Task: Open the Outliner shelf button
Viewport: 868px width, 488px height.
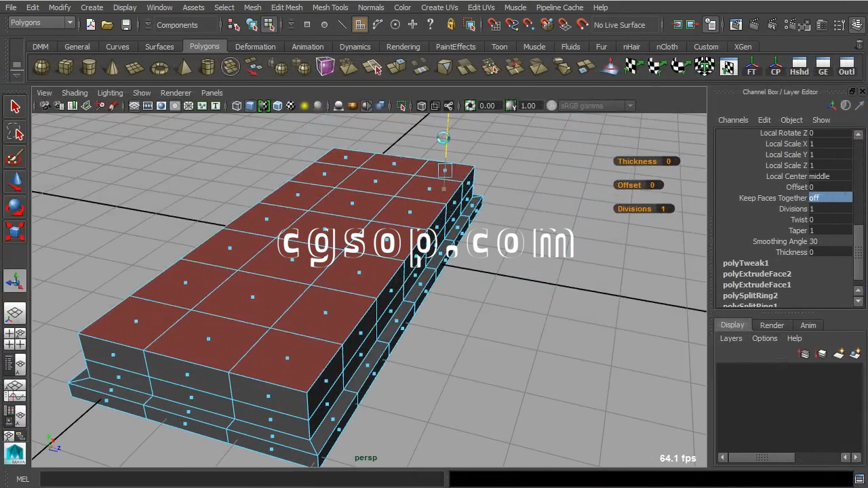Action: 846,67
